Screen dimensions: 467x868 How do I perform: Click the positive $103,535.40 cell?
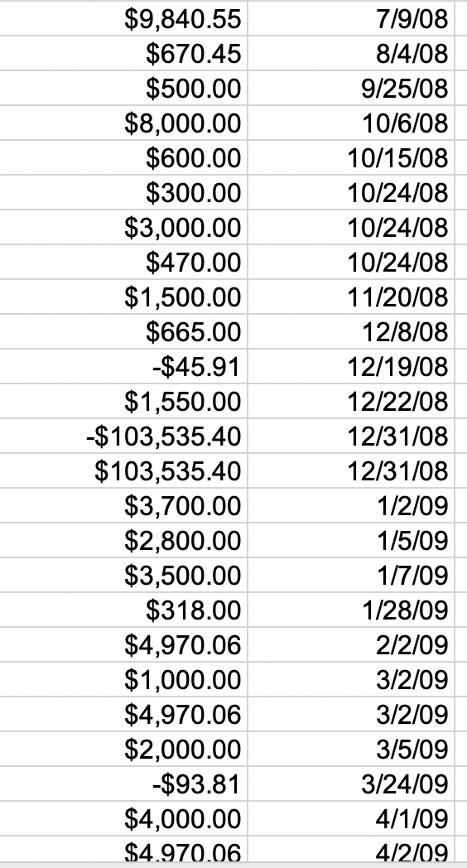(123, 471)
